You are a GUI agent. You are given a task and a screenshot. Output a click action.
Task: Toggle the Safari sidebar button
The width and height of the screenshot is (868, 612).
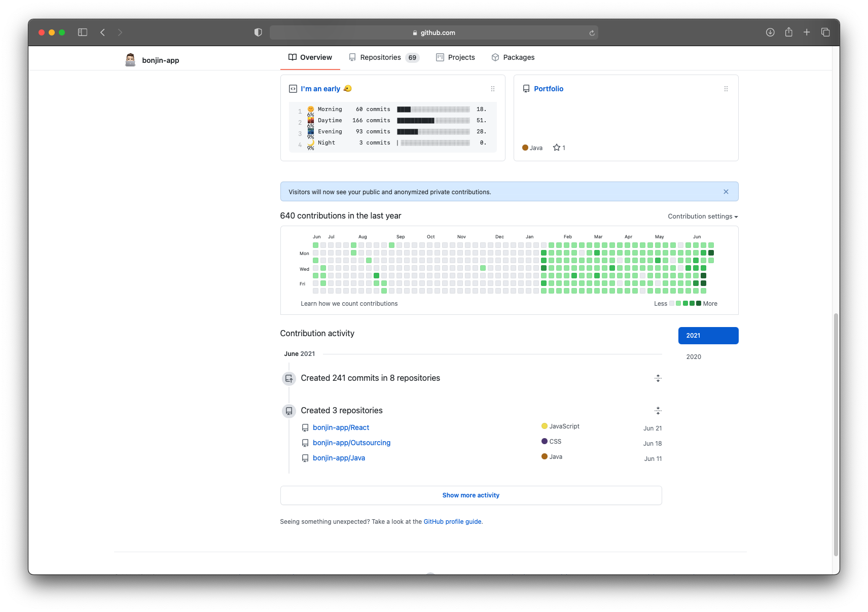(x=83, y=32)
